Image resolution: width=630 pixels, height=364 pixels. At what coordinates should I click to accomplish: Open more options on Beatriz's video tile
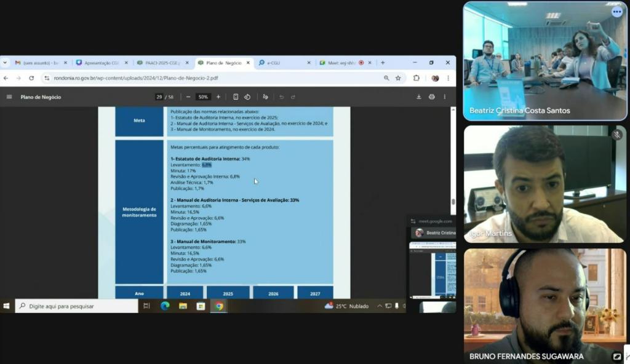(616, 12)
